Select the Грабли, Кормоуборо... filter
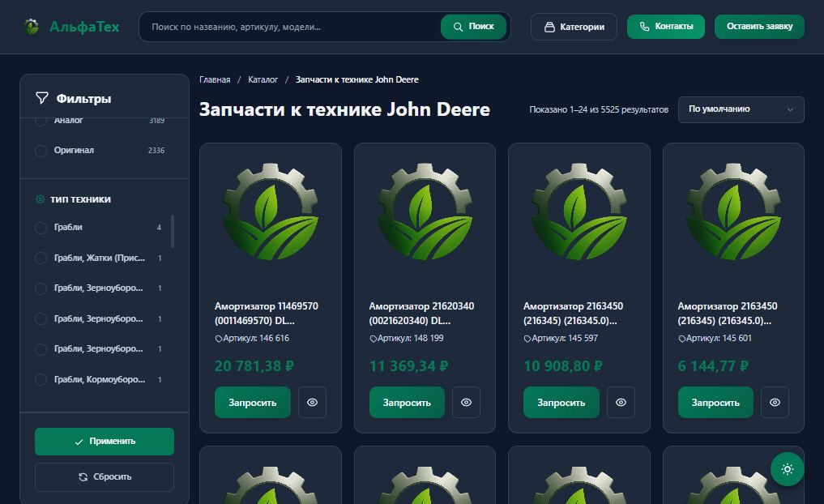Image resolution: width=824 pixels, height=504 pixels. [41, 379]
